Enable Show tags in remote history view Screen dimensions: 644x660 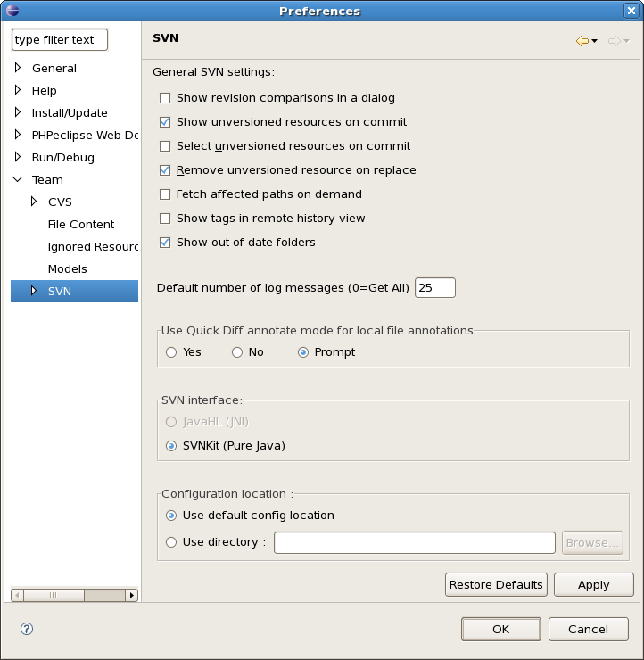[165, 219]
